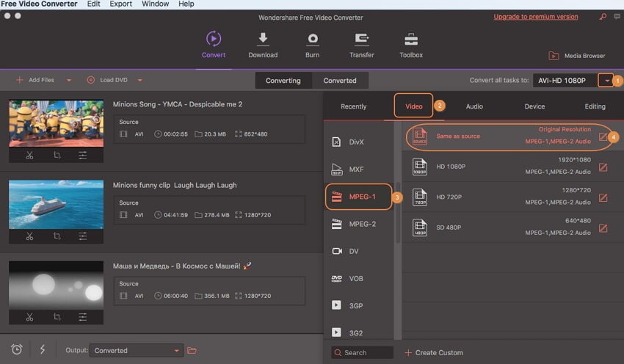Click the search key icon at top right
This screenshot has height=364, width=624.
click(603, 17)
